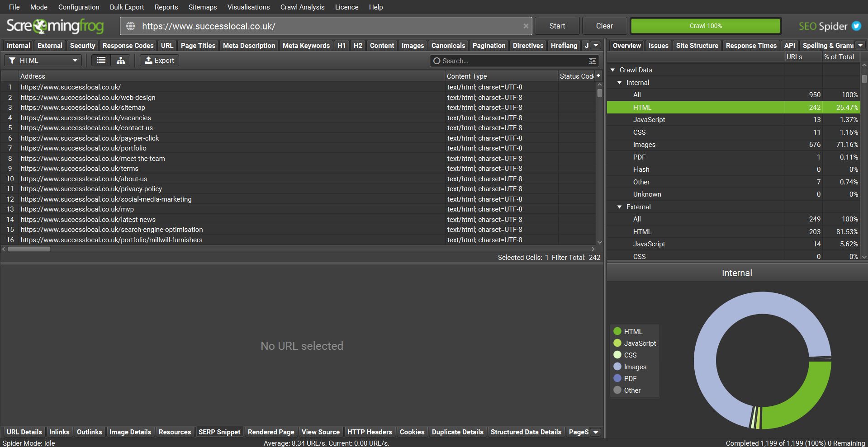Open the Issues tab
Image resolution: width=868 pixels, height=447 pixels.
pyautogui.click(x=658, y=46)
